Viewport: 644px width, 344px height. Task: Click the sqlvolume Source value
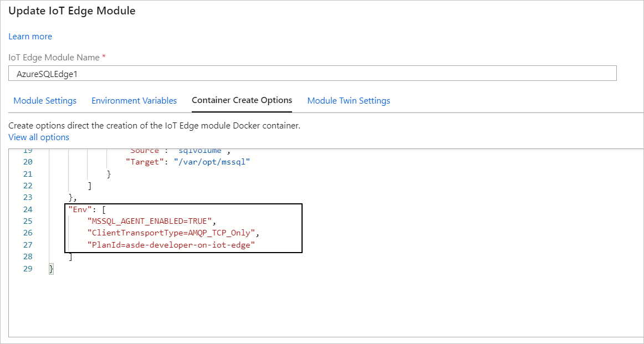click(x=199, y=150)
